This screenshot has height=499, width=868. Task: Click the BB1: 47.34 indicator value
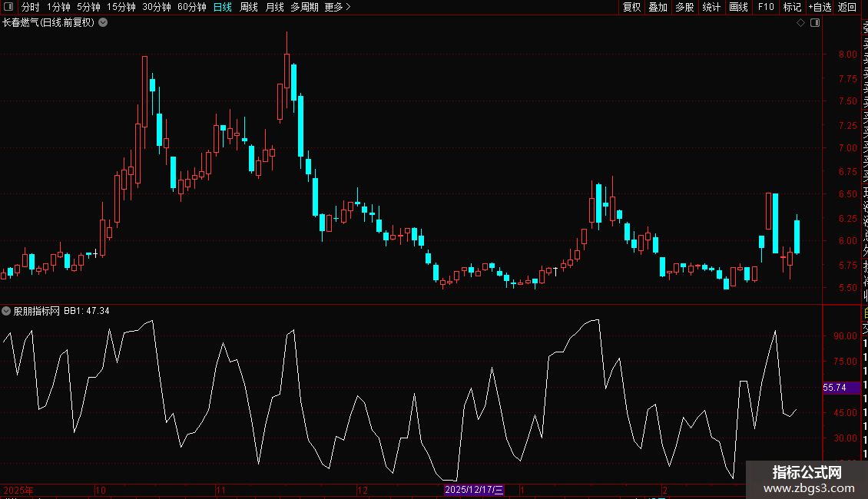coord(86,311)
